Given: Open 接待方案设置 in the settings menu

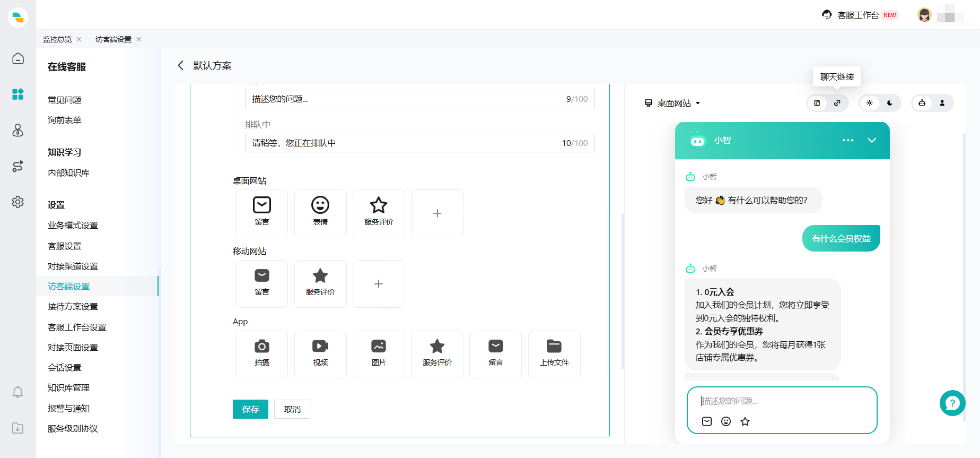Looking at the screenshot, I should coord(73,307).
